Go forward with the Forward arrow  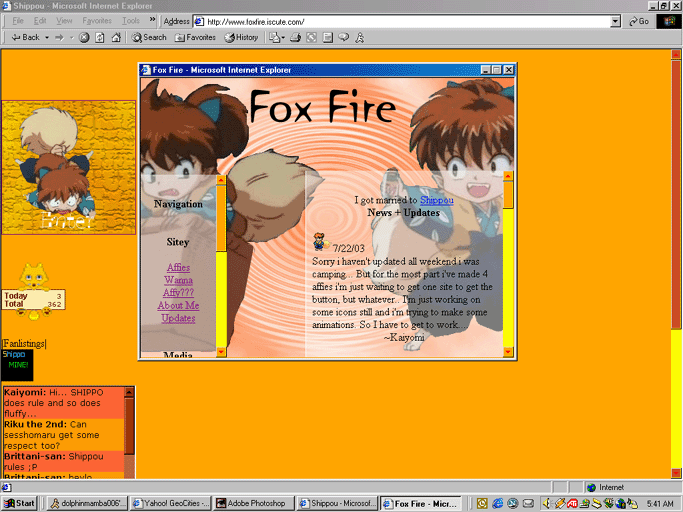[59, 37]
